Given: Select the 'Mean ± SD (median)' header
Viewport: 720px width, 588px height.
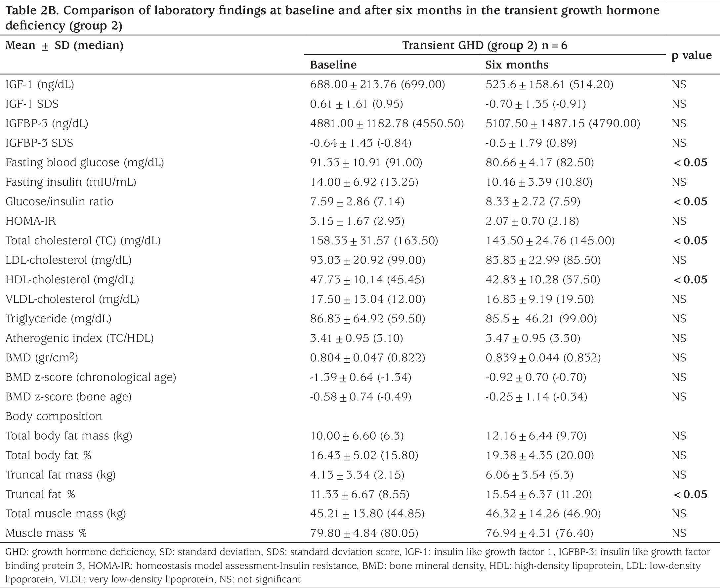Looking at the screenshot, I should [64, 45].
